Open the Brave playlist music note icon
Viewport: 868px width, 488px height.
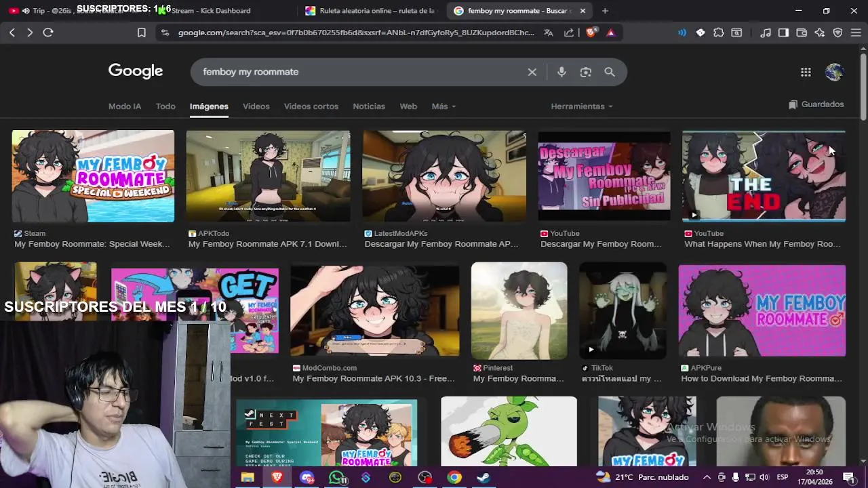pyautogui.click(x=766, y=33)
